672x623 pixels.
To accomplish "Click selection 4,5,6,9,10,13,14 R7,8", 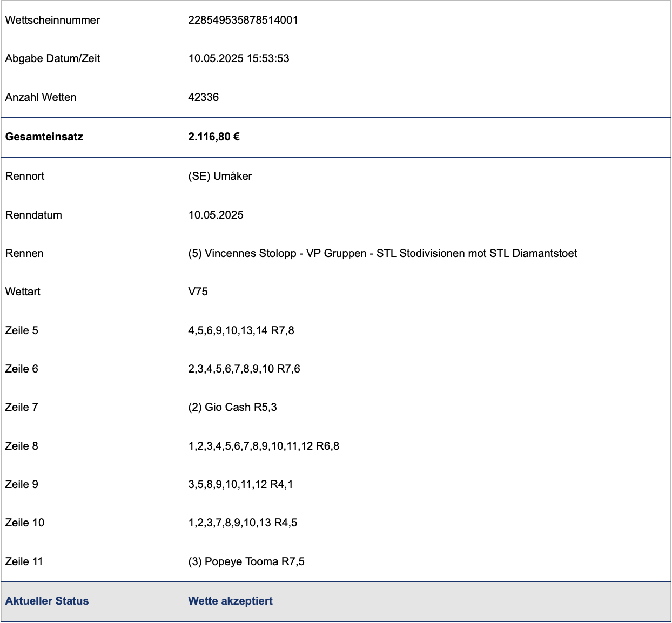I will point(241,330).
